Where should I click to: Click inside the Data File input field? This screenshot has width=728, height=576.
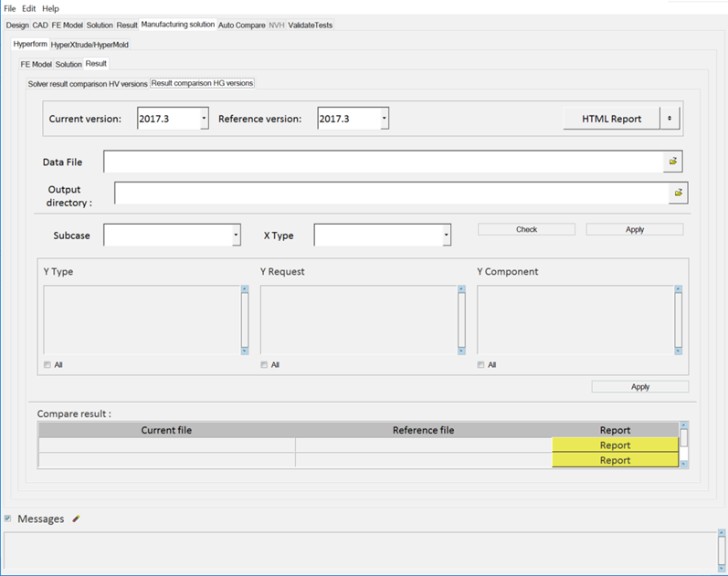coord(383,162)
